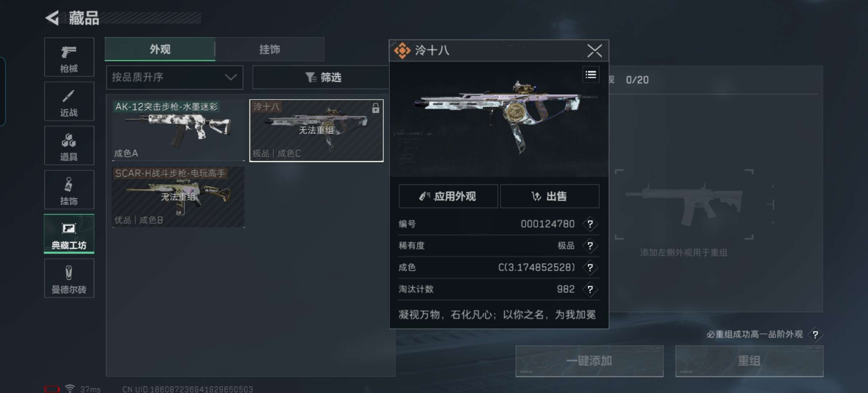Open the list view icon in skin preview
Viewport: 868px width, 393px height.
[x=591, y=75]
